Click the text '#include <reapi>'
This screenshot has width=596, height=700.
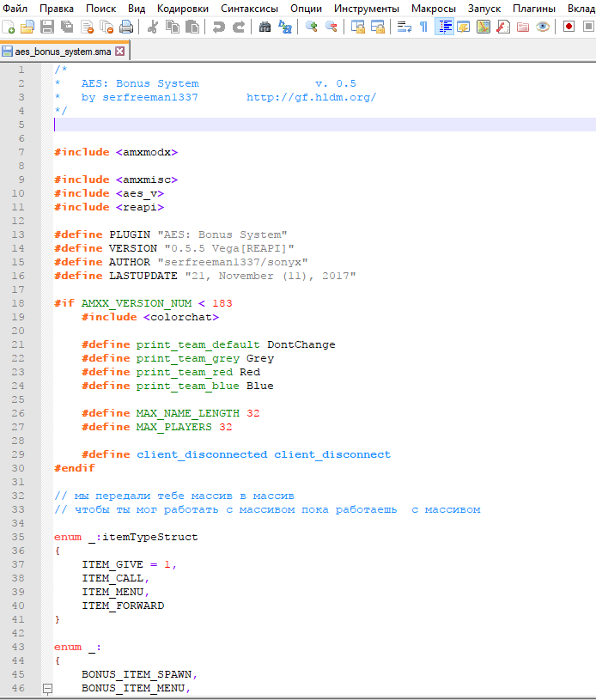click(109, 207)
